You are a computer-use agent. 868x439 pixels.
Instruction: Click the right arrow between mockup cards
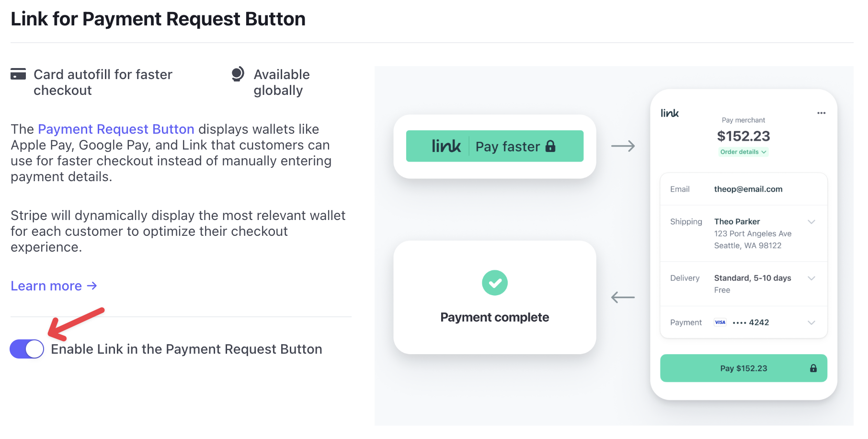click(x=623, y=146)
